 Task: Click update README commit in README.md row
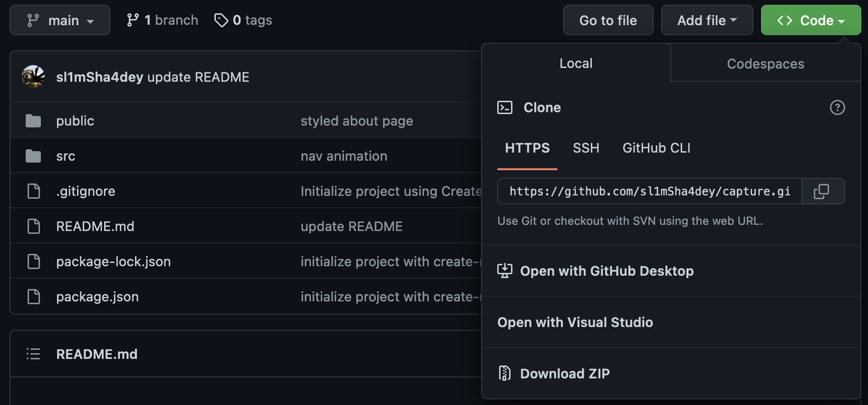click(x=351, y=226)
